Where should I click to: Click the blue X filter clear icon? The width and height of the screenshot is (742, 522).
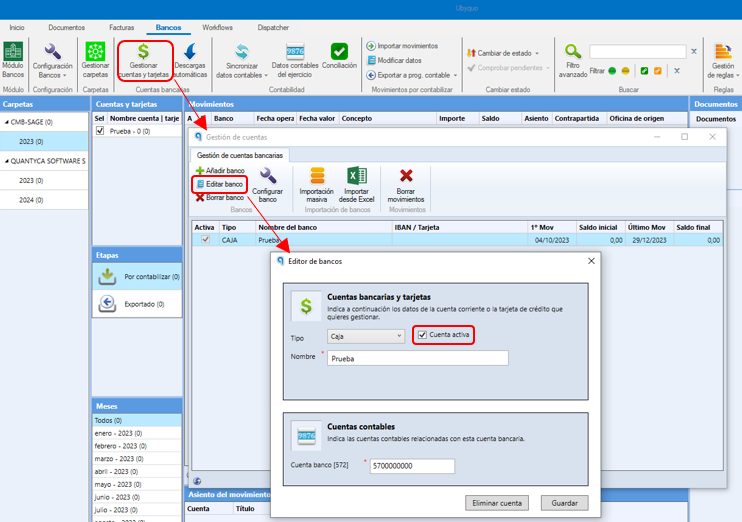pyautogui.click(x=677, y=71)
